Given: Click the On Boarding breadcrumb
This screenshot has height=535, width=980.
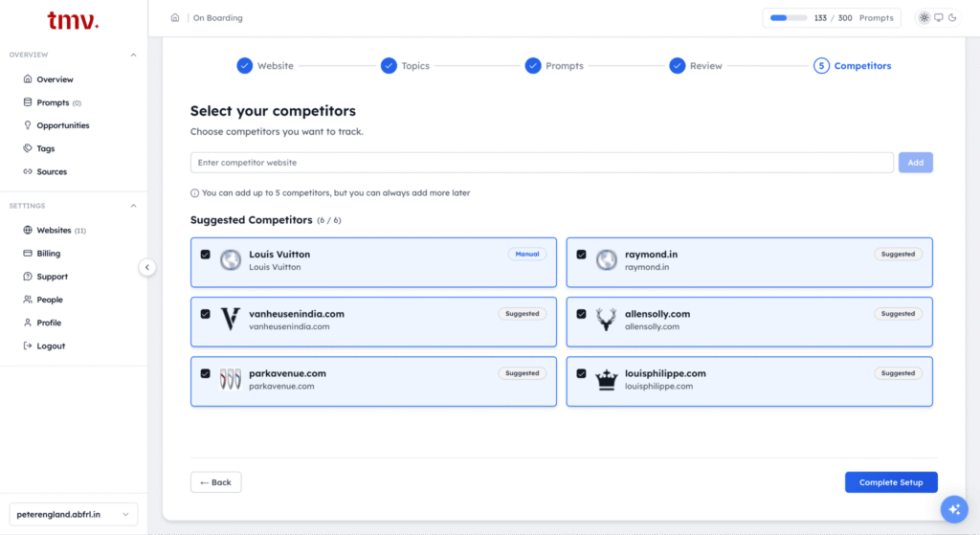Looking at the screenshot, I should 217,18.
